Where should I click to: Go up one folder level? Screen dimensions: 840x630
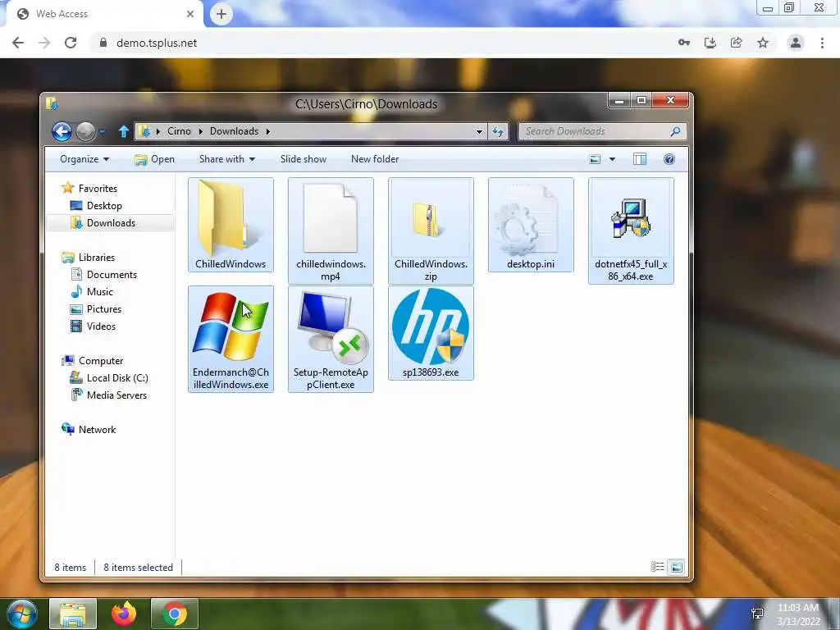[124, 131]
